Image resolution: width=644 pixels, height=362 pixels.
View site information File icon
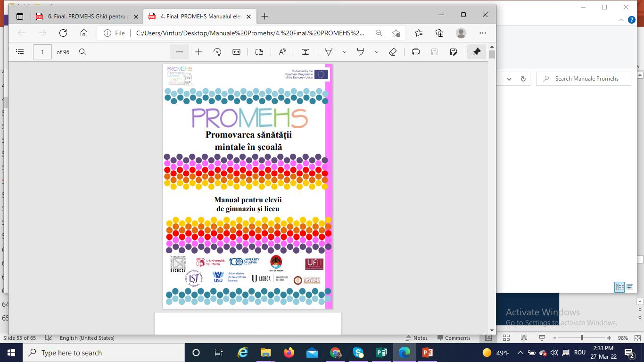point(114,33)
